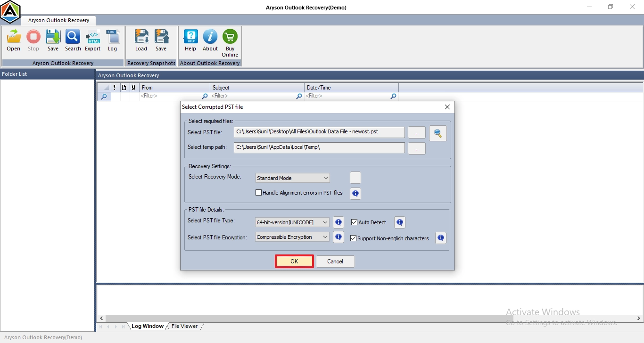The width and height of the screenshot is (644, 343).
Task: Click the Date/Time column filter search icon
Action: pos(393,96)
